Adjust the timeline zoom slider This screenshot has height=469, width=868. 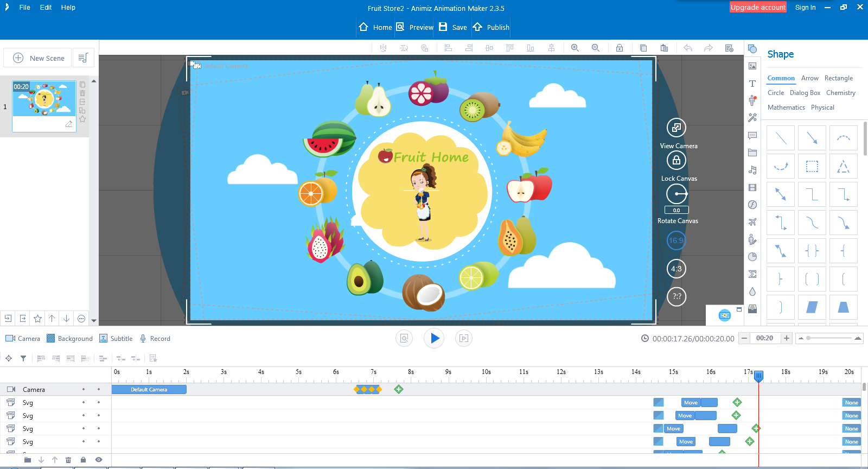click(829, 338)
